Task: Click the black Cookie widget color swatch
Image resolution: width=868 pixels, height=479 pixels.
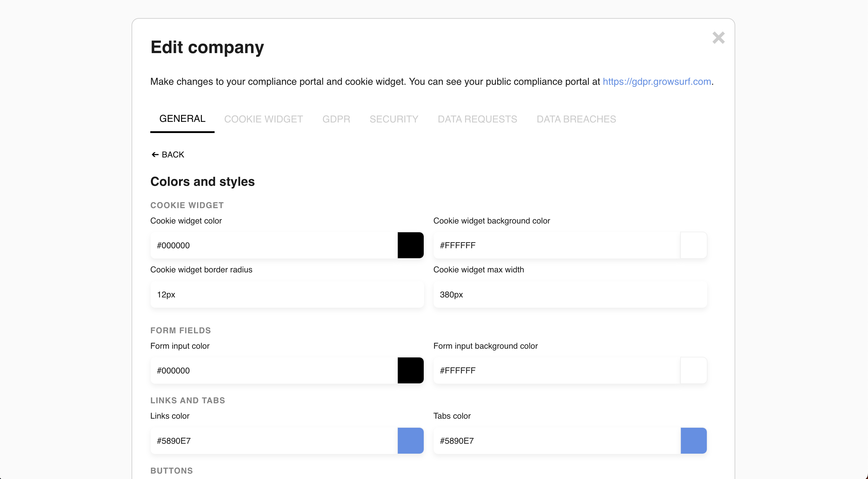Action: coord(410,245)
